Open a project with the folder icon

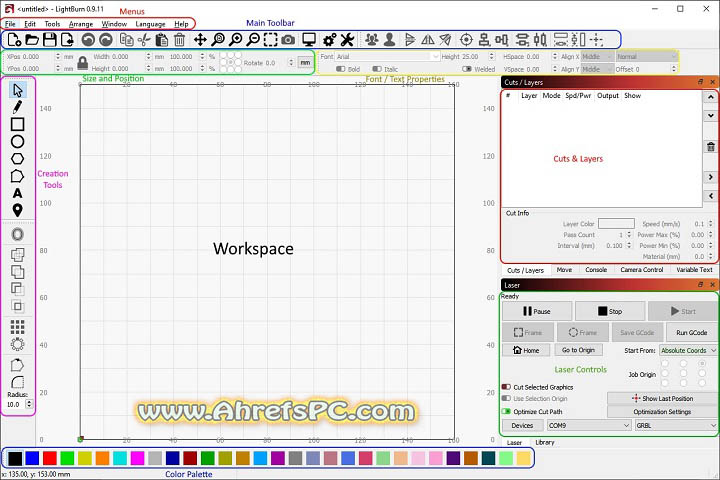(x=32, y=40)
